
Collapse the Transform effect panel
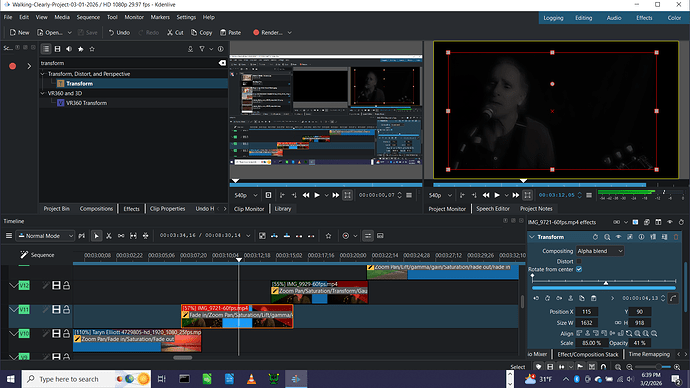[x=532, y=237]
